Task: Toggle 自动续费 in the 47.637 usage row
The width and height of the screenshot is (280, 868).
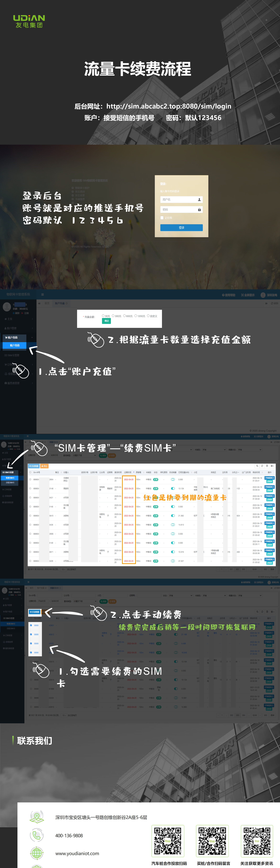Action: point(173,561)
